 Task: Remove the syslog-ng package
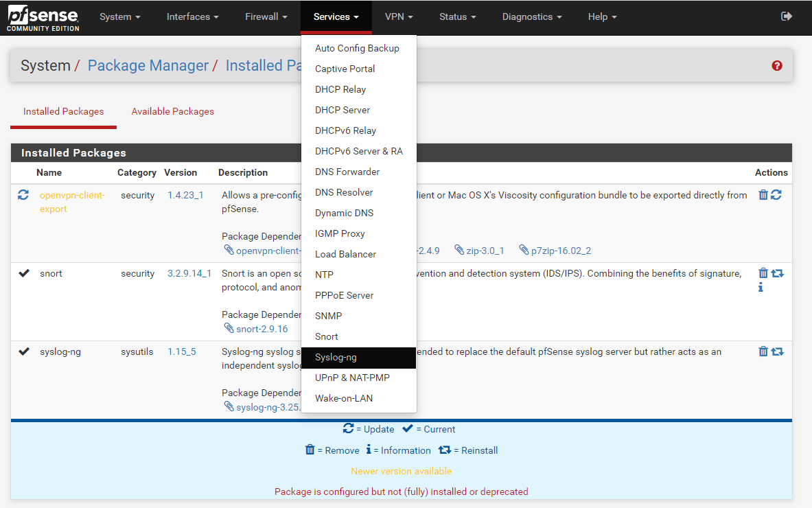click(763, 351)
